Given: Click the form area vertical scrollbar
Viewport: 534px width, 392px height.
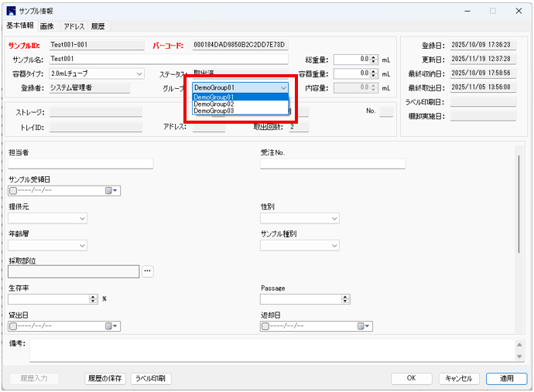Looking at the screenshot, I should tap(519, 201).
